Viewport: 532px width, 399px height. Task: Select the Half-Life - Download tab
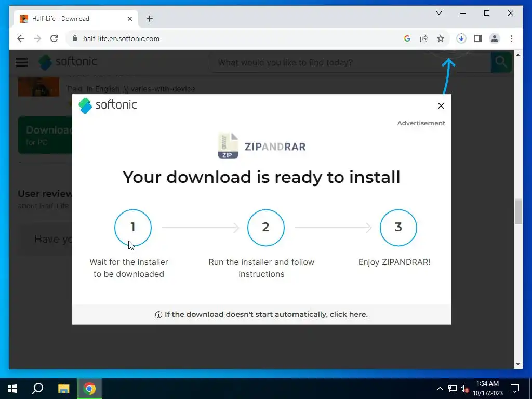point(75,19)
